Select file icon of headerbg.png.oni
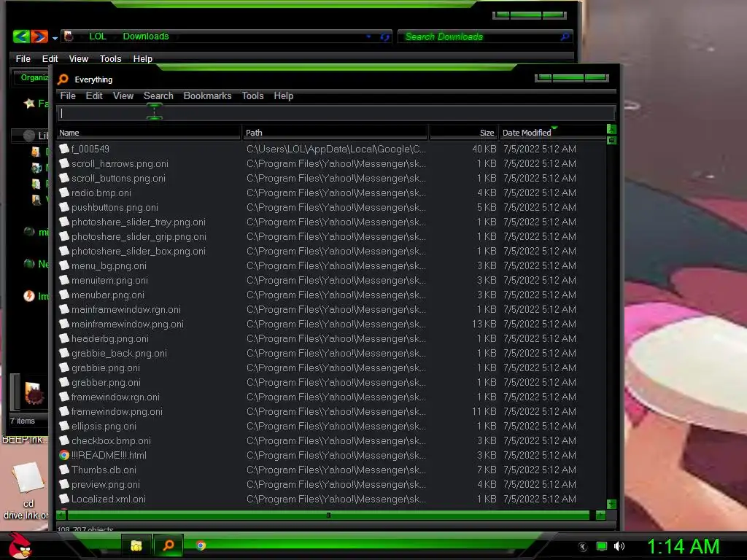 pos(64,338)
